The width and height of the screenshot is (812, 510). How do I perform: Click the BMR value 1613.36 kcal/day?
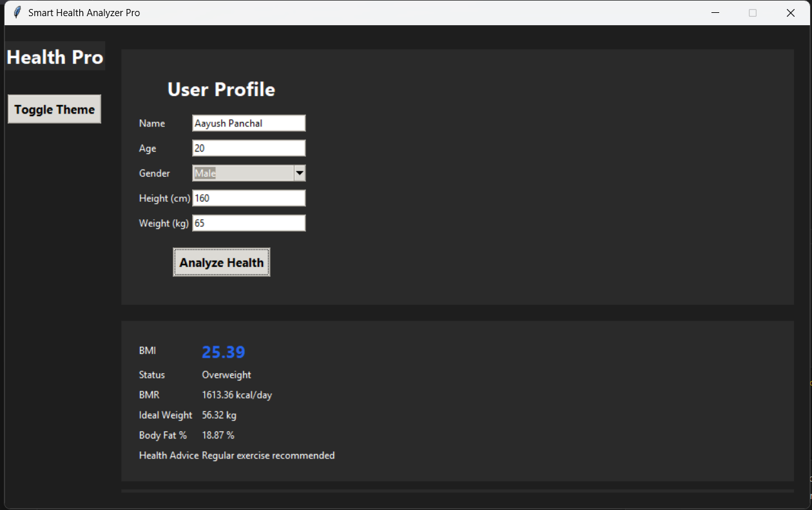(237, 395)
